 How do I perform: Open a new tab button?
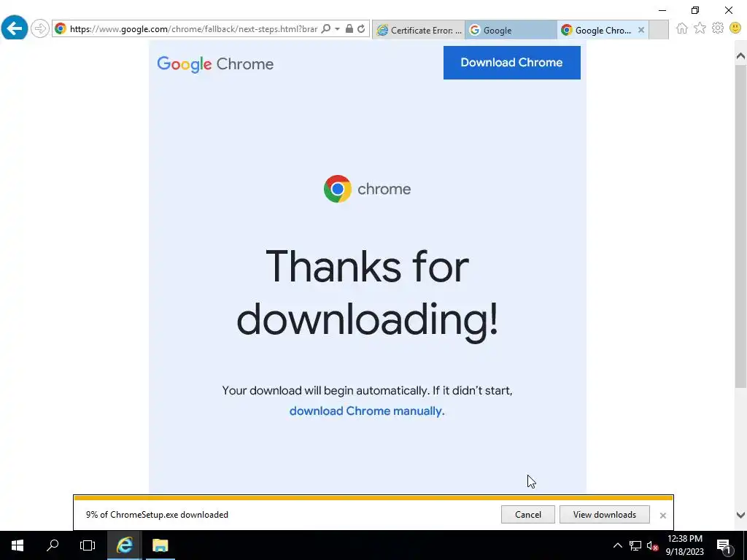point(659,30)
